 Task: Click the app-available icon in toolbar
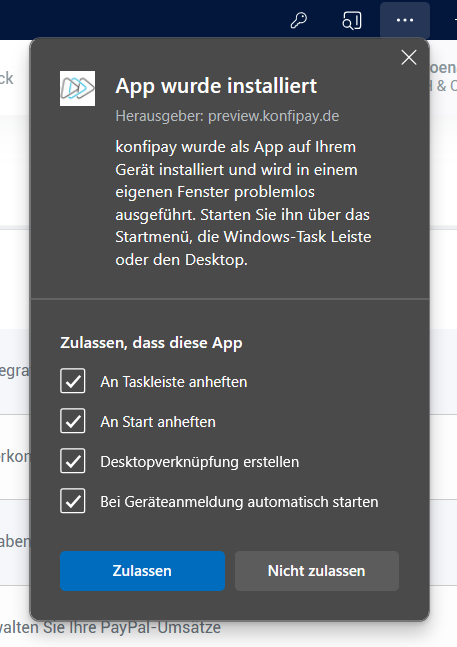pos(352,20)
